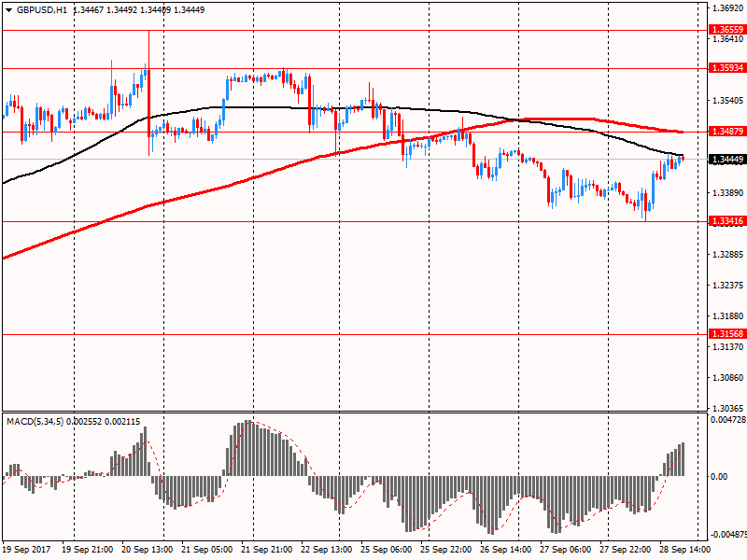
Task: Select the MACD scale value 0.004728
Action: pyautogui.click(x=728, y=420)
